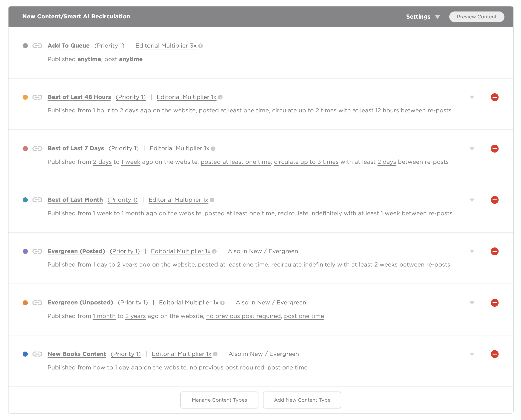Edit '12 hours' between re-posts value
Image resolution: width=521 pixels, height=420 pixels.
click(x=387, y=111)
